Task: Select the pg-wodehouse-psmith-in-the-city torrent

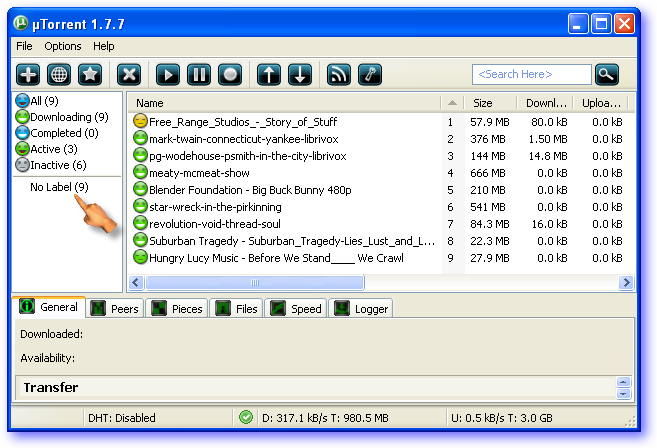Action: [x=381, y=156]
